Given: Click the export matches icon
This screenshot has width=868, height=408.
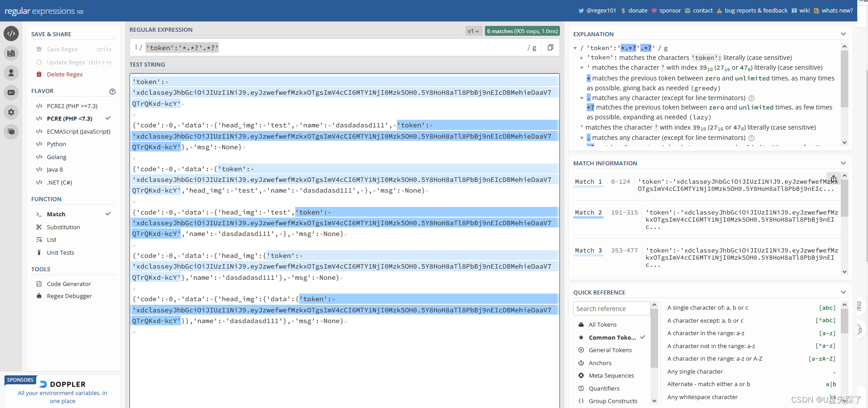Looking at the screenshot, I should pos(833,178).
